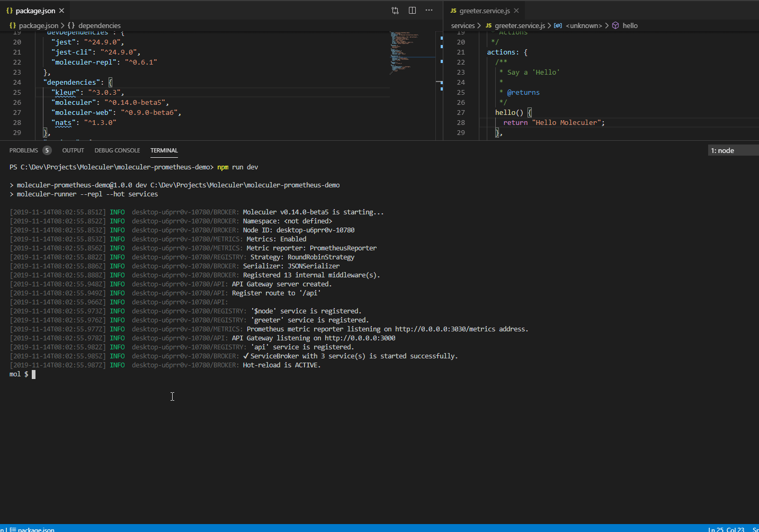Click the <unknown> symbol icon in the breadcrumb
The width and height of the screenshot is (759, 532).
coord(558,25)
